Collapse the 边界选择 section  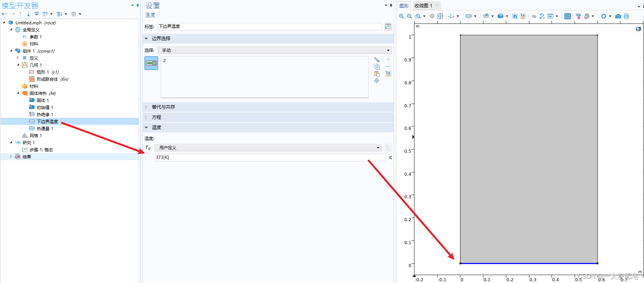tap(146, 38)
